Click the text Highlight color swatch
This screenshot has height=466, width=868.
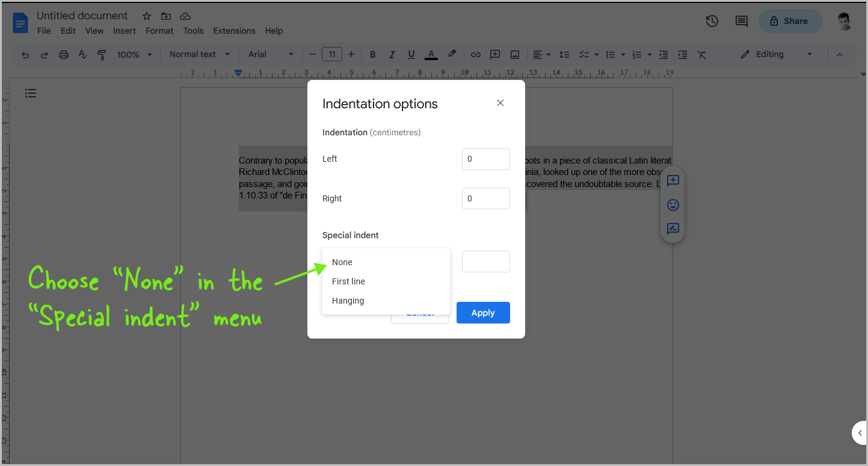pos(452,54)
